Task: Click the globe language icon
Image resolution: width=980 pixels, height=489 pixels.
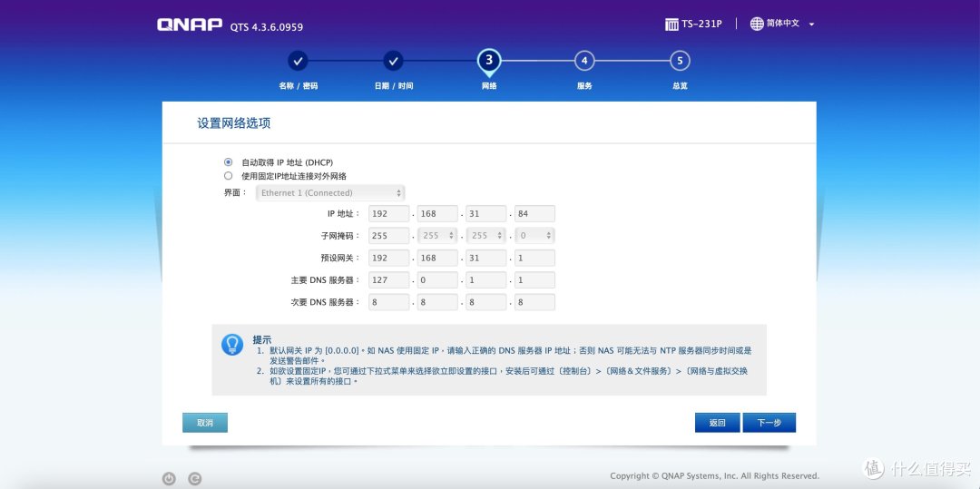Action: (757, 24)
